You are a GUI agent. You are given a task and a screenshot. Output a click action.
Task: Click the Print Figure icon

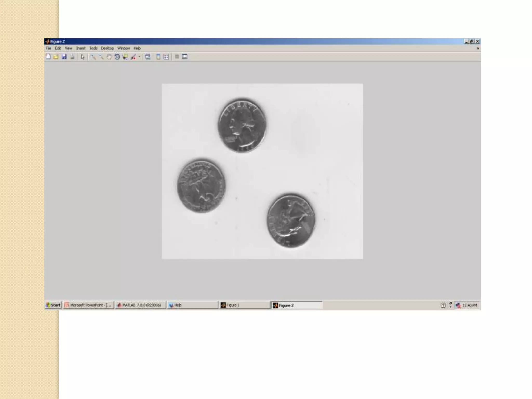tap(72, 57)
